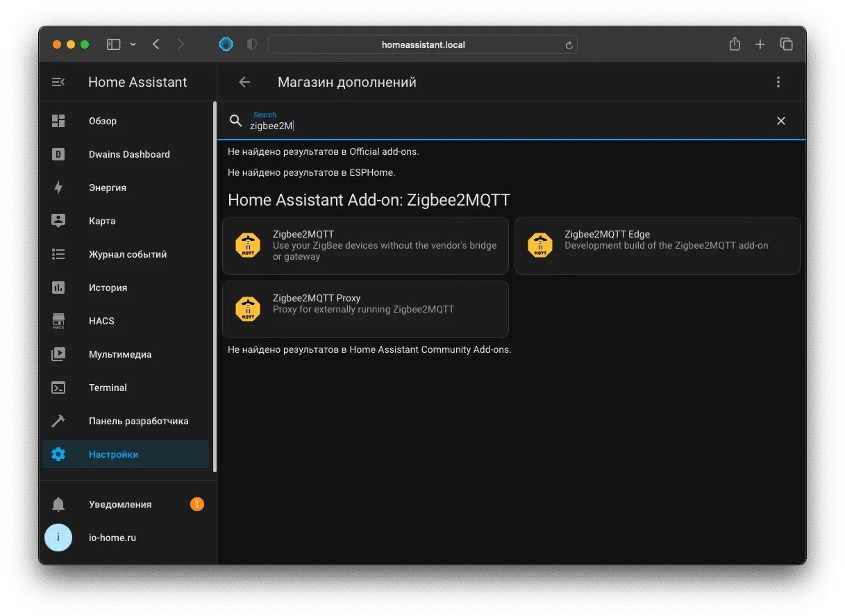This screenshot has height=616, width=845.
Task: Toggle Safari sidebar button
Action: 113,44
